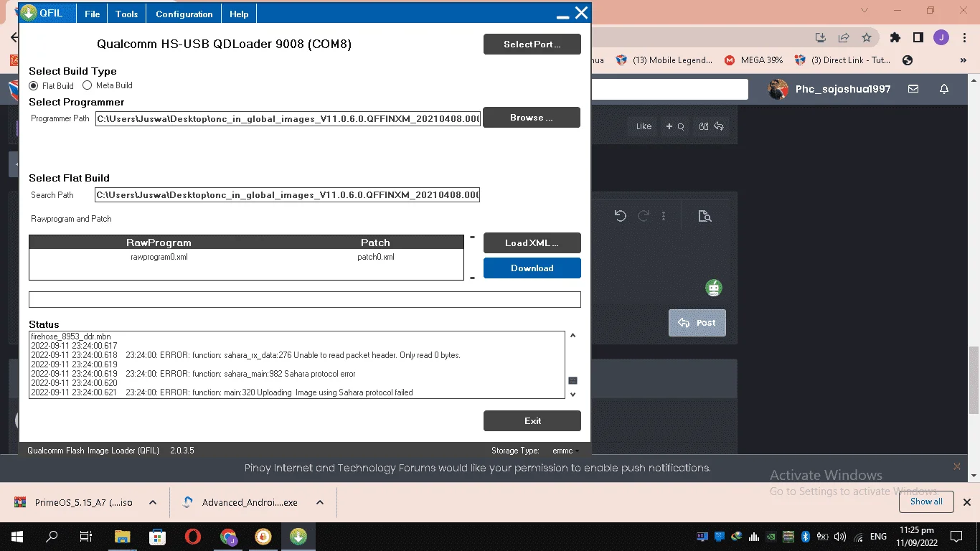The width and height of the screenshot is (980, 551).
Task: Select patch0.xml in the Patch column
Action: (376, 257)
